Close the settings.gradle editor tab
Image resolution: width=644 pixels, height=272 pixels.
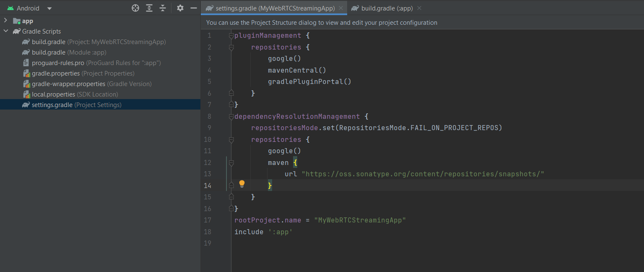point(341,8)
